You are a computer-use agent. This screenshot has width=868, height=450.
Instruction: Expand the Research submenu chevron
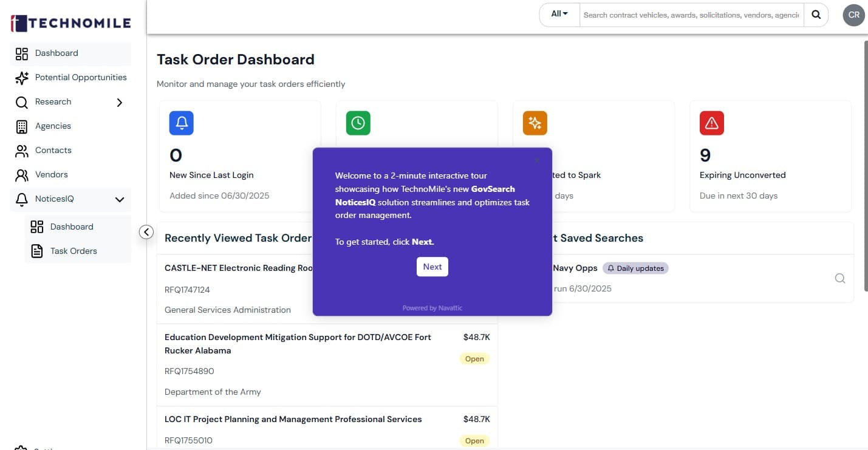pos(120,103)
